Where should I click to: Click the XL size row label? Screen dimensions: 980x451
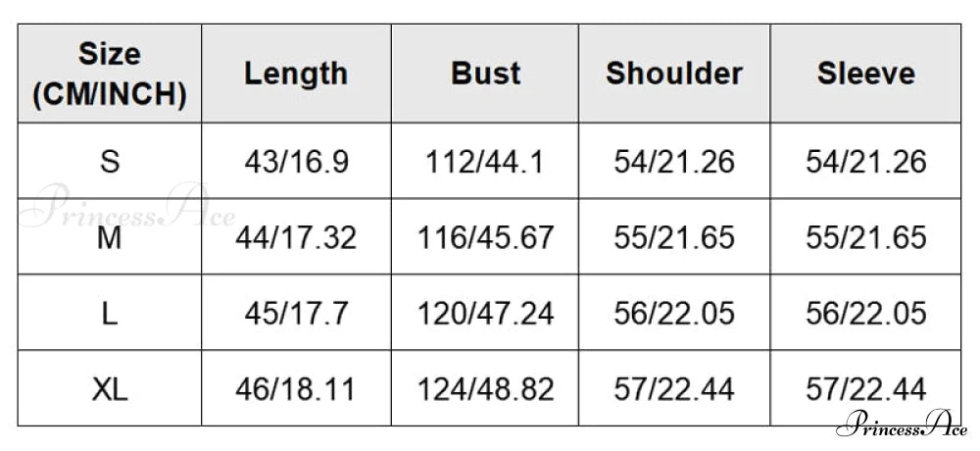point(110,389)
